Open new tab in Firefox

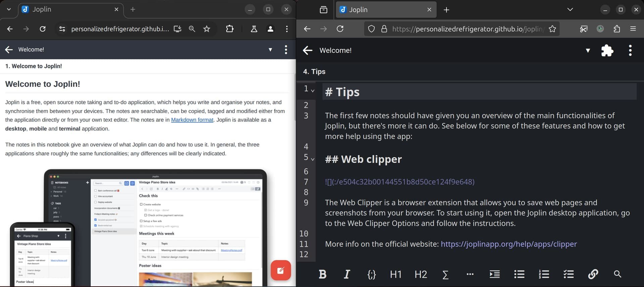[446, 10]
